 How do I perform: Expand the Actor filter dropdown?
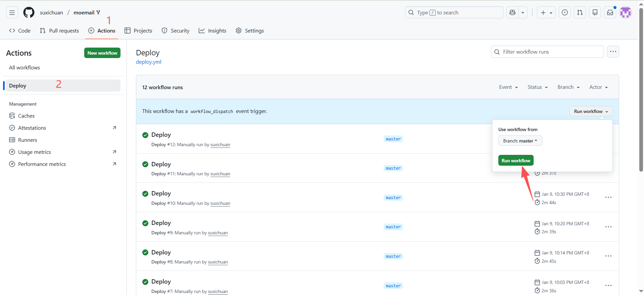pos(599,87)
